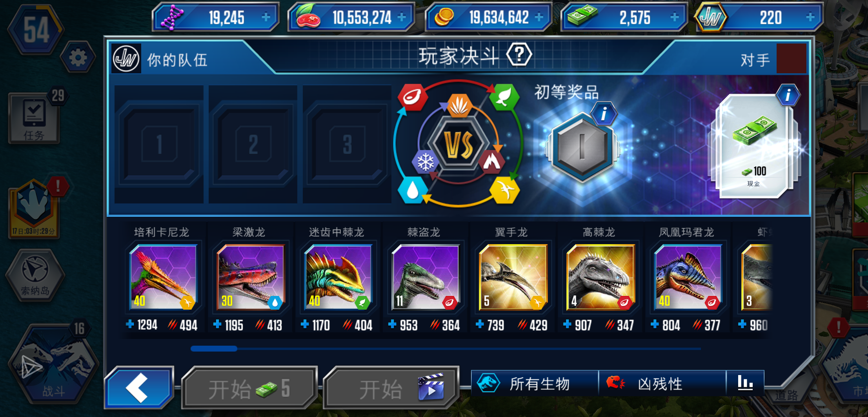Show info icon on the cash reward card

787,95
